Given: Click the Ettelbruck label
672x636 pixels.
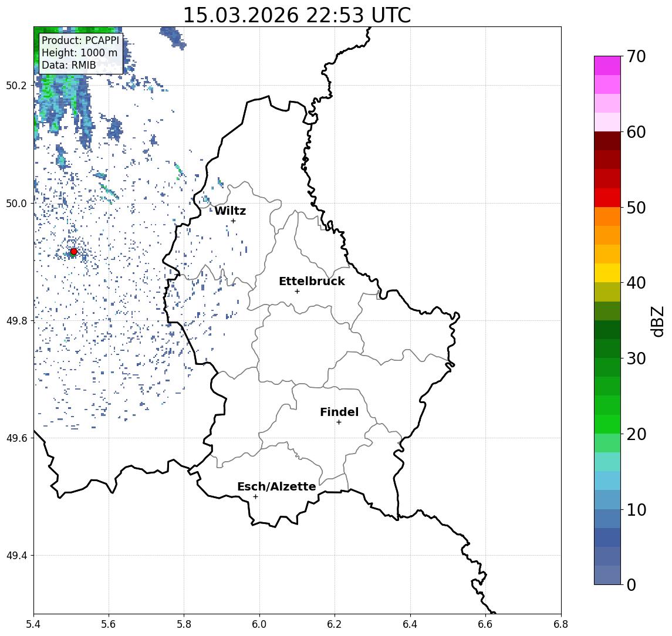Looking at the screenshot, I should (x=312, y=281).
